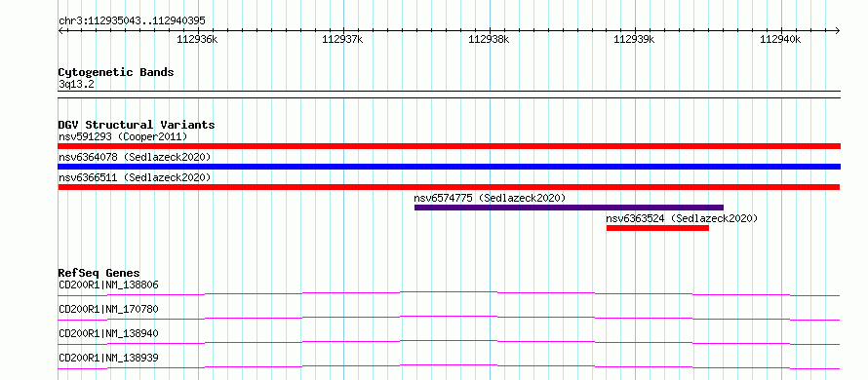
Task: Click the 112940k ruler position
Action: tap(780, 39)
